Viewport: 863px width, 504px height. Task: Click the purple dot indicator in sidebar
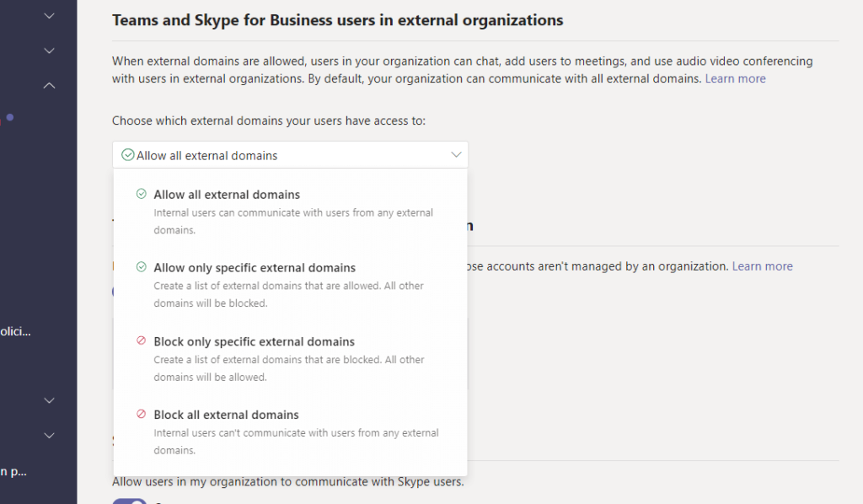pyautogui.click(x=10, y=117)
